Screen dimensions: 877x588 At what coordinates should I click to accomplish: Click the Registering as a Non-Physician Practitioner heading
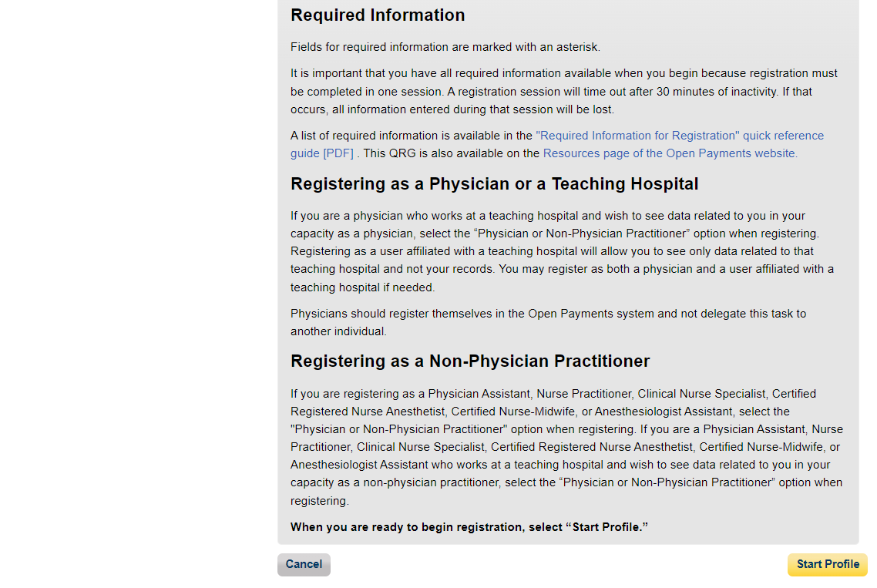click(x=470, y=361)
